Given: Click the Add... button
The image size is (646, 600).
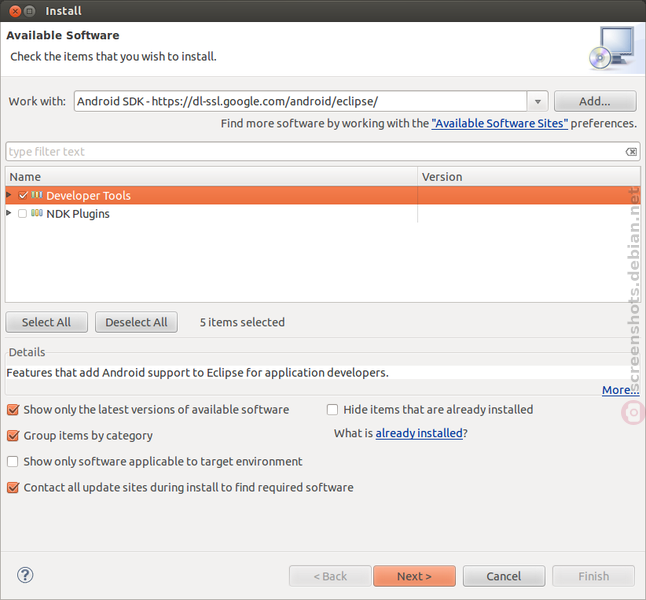Looking at the screenshot, I should (x=595, y=101).
